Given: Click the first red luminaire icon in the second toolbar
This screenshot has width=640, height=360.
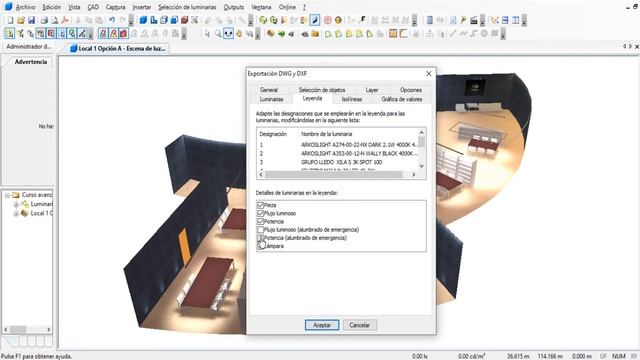Looking at the screenshot, I should point(103,33).
